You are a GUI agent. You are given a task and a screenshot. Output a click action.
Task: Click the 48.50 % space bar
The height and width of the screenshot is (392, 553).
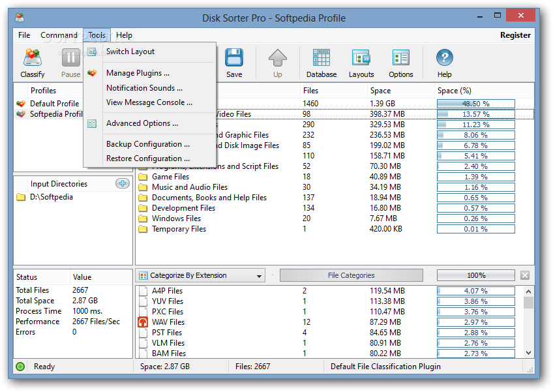pos(476,104)
